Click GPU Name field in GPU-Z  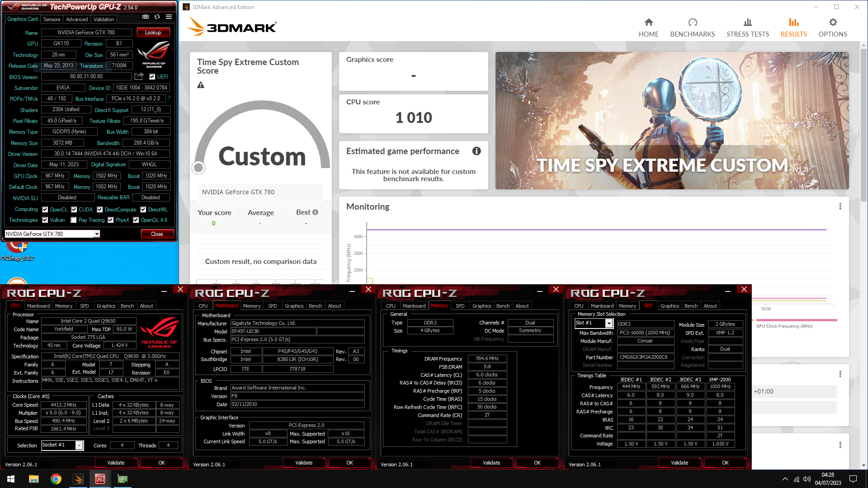(x=86, y=33)
